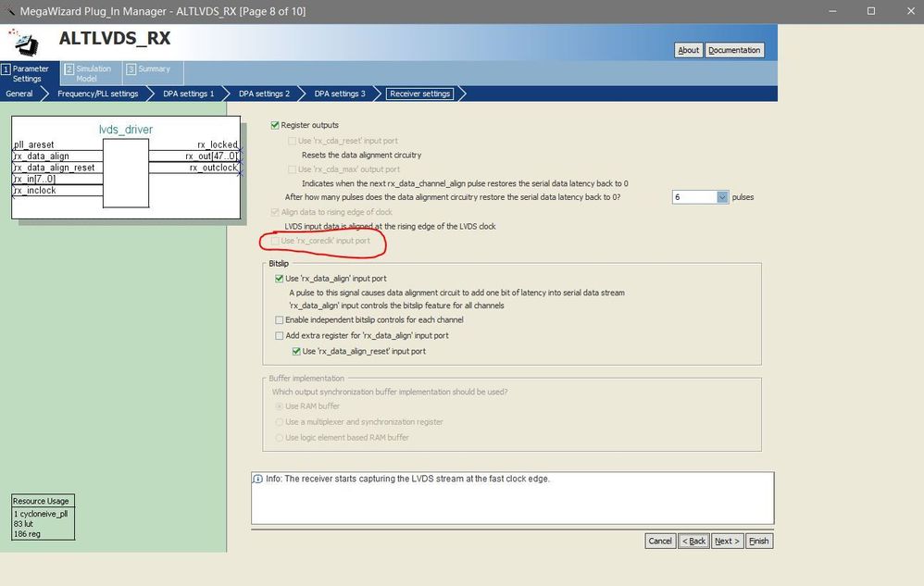
Task: Click the rx_inclock port label
Action: click(35, 191)
